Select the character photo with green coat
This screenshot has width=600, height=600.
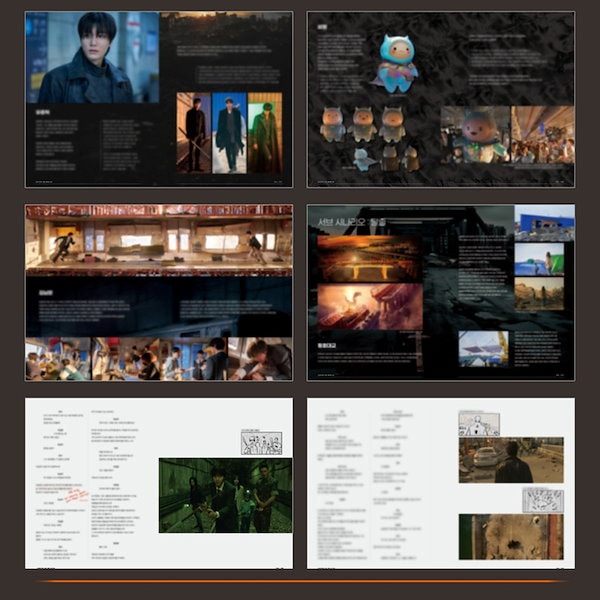coord(265,133)
